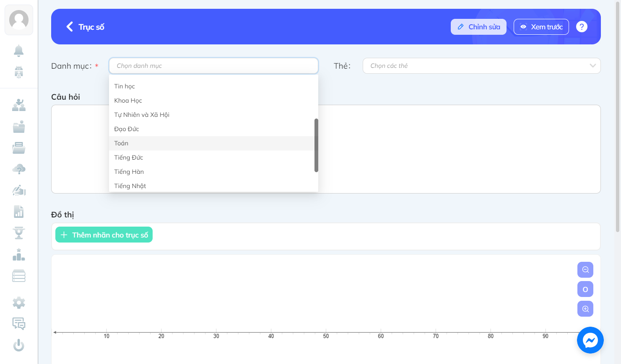Click the trophy icon in sidebar
This screenshot has height=364, width=621.
(19, 233)
